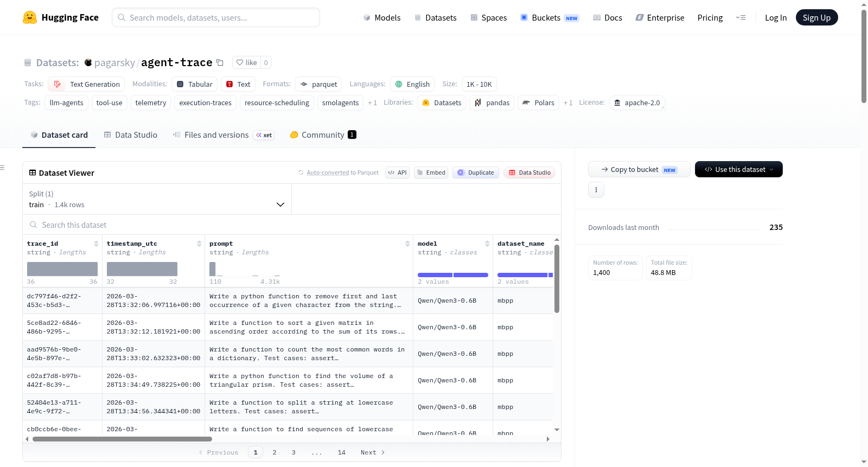Open the Pricing page
The image size is (868, 467).
click(710, 17)
